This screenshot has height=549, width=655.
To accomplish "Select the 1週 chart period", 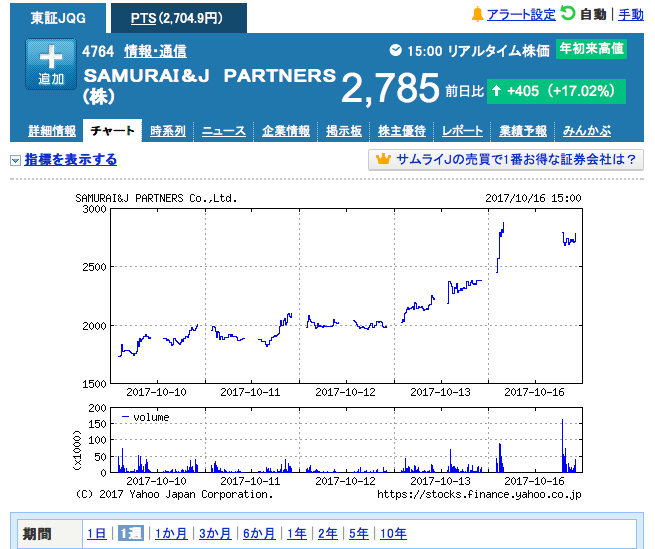I will [131, 534].
